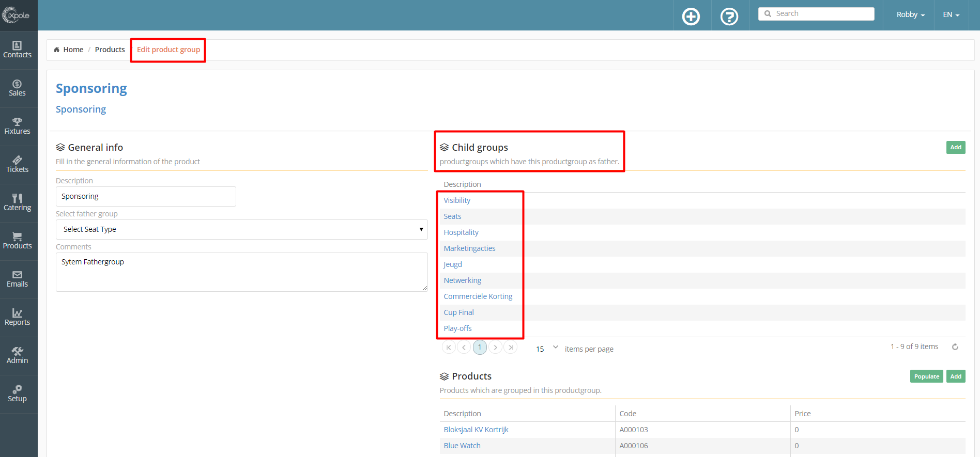Click the magnifier icon in search box
The height and width of the screenshot is (457, 980).
pyautogui.click(x=768, y=14)
